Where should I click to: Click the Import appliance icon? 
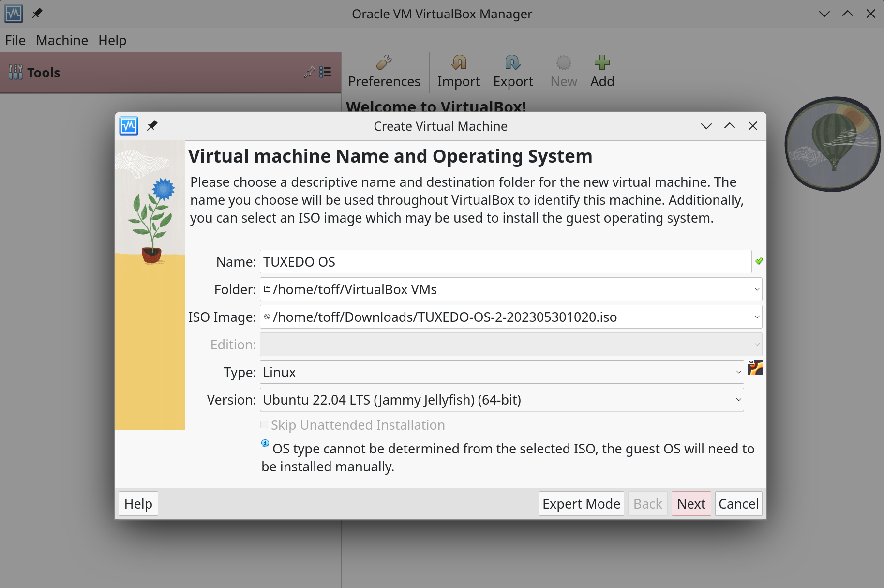coord(458,63)
